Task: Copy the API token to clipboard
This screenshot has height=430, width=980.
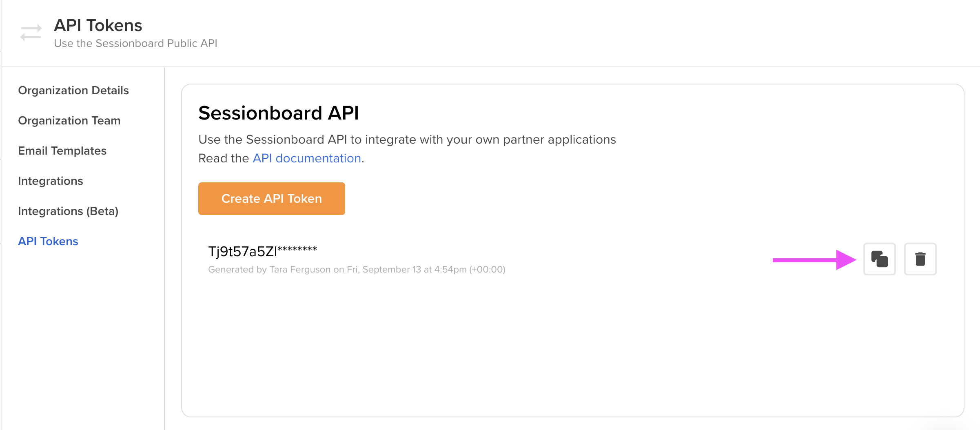Action: [x=879, y=259]
